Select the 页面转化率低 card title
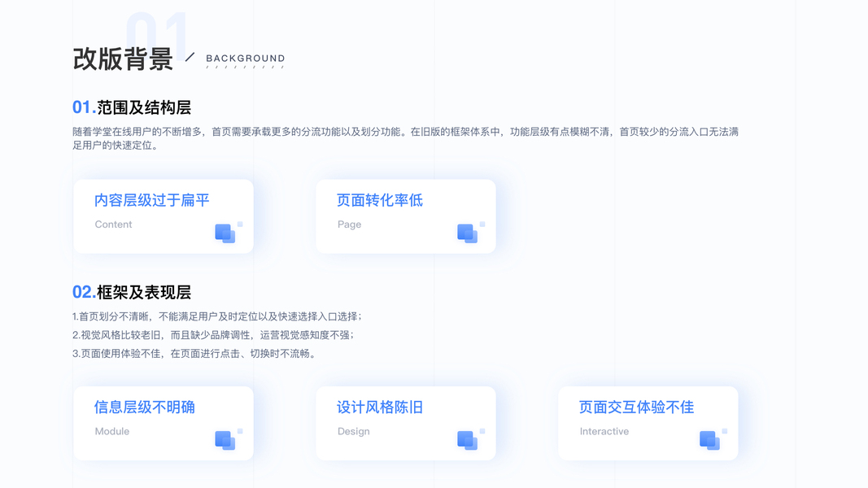Viewport: 868px width, 488px height. (380, 200)
